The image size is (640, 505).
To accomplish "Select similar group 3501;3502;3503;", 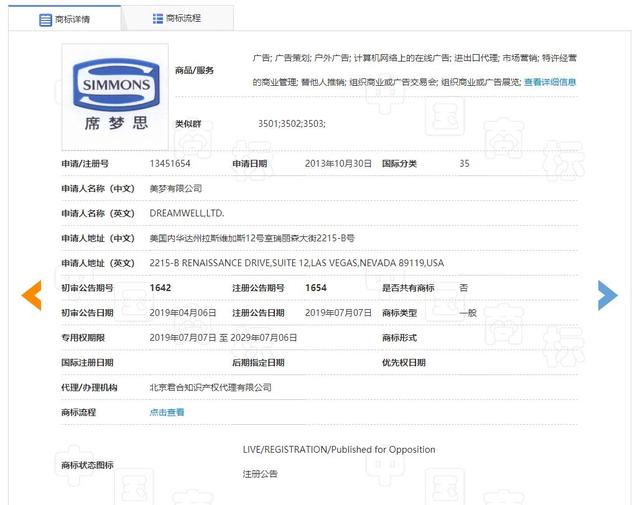I will [x=292, y=124].
